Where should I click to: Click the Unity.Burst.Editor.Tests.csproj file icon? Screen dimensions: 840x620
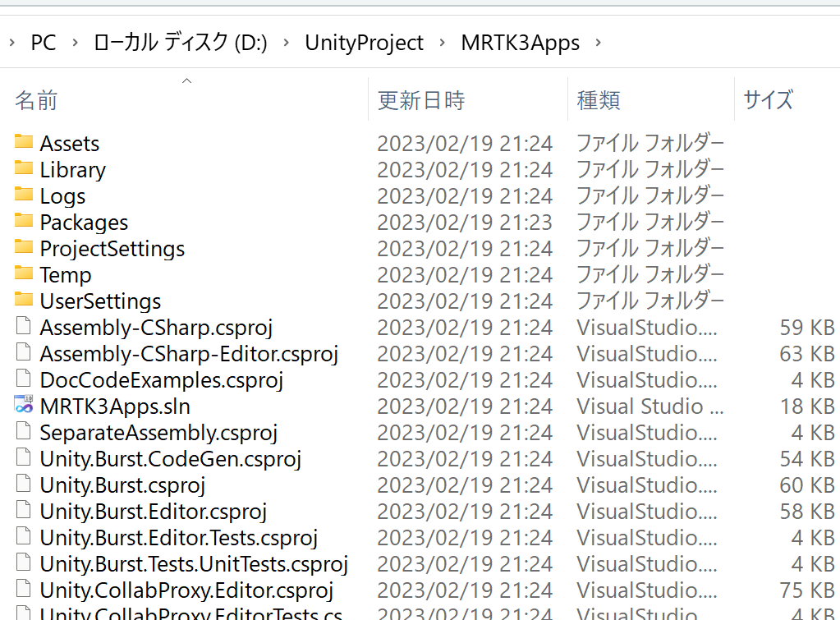click(24, 536)
